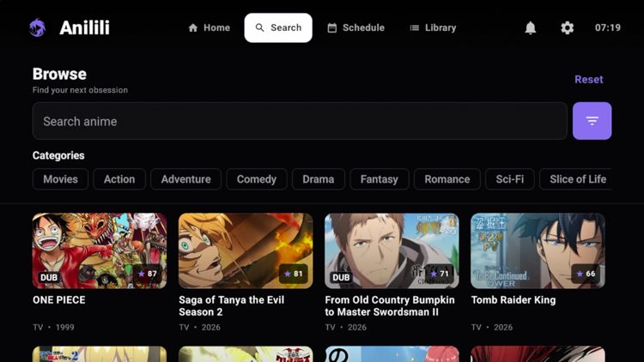
Task: Filter by the Adventure category
Action: click(x=185, y=179)
